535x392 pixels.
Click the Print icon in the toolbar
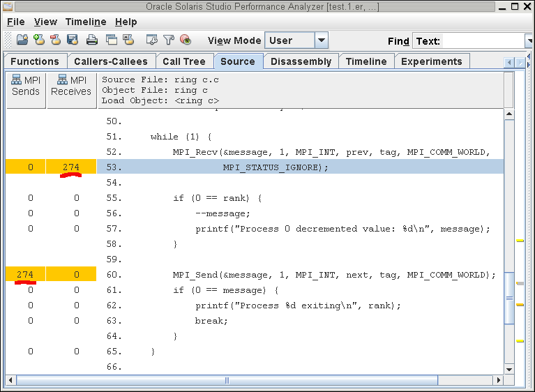coord(91,40)
